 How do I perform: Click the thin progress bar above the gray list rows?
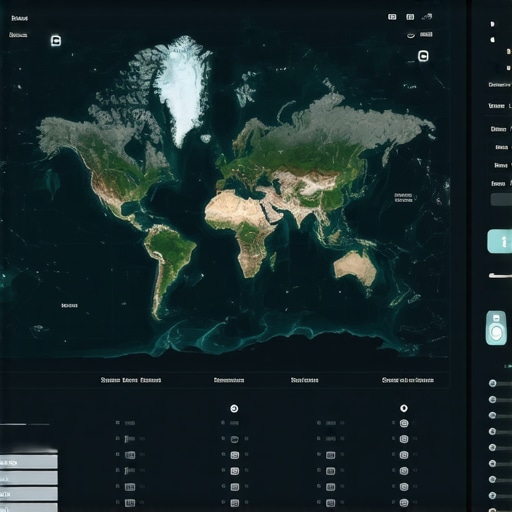[x=25, y=424]
